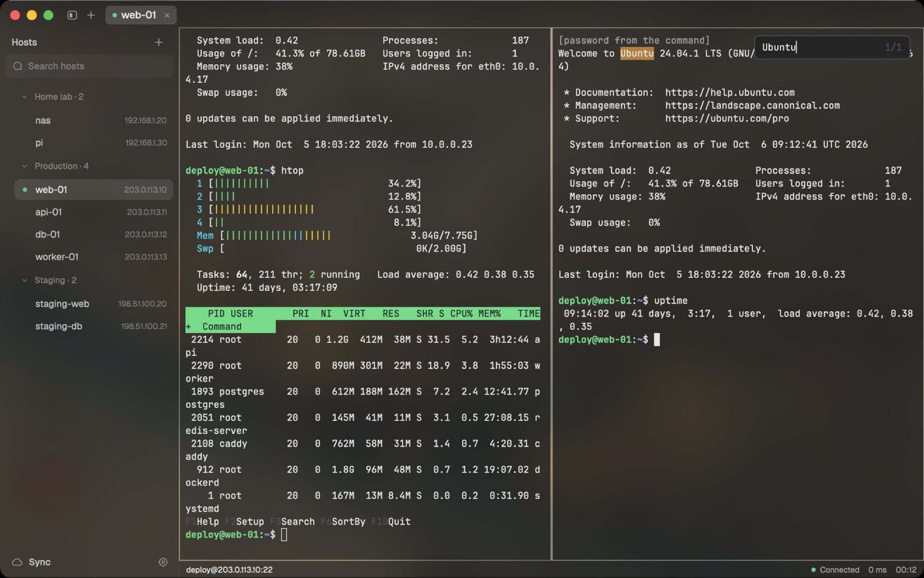Viewport: 924px width, 578px height.
Task: Click the Search hosts field
Action: (x=90, y=66)
